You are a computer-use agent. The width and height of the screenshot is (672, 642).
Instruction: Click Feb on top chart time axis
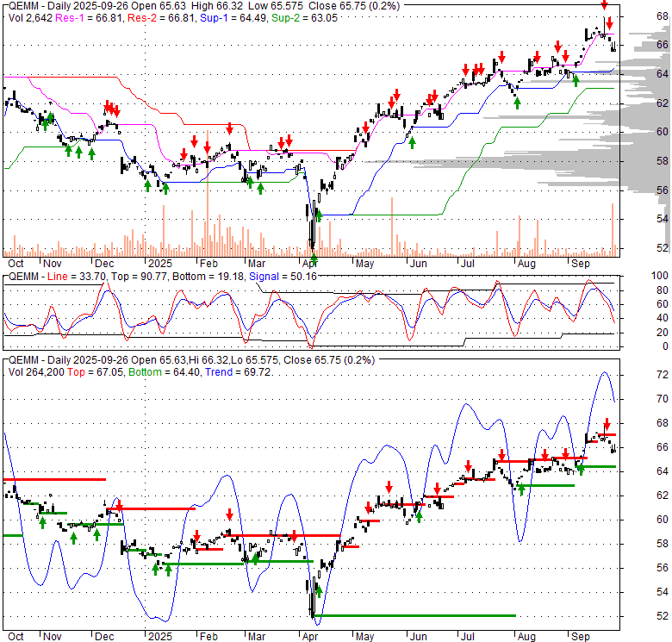point(208,264)
